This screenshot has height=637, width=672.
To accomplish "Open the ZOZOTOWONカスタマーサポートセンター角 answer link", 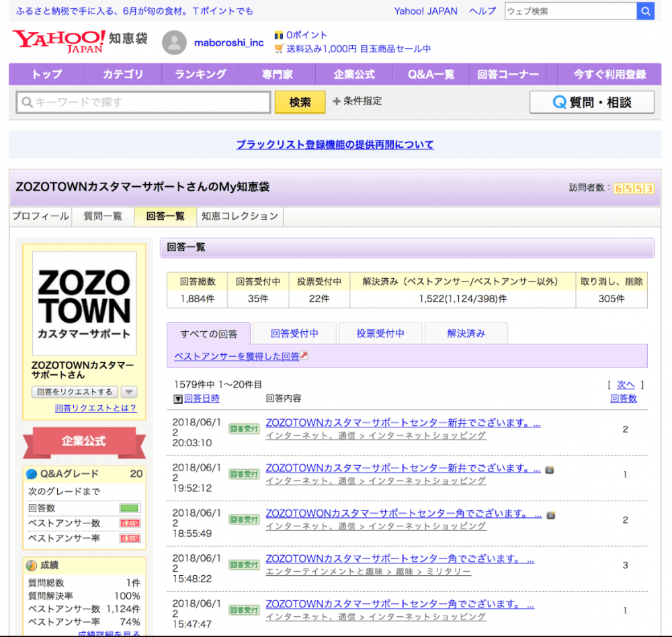I will (x=404, y=513).
